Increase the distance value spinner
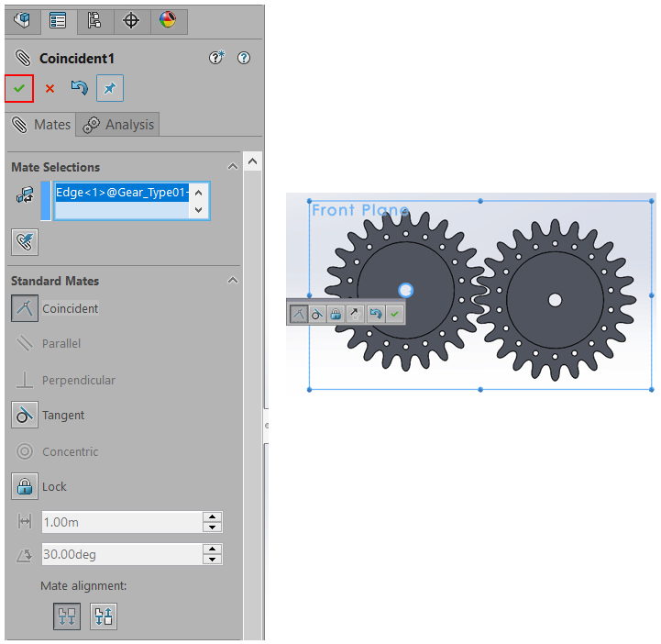The height and width of the screenshot is (644, 661). coord(213,516)
